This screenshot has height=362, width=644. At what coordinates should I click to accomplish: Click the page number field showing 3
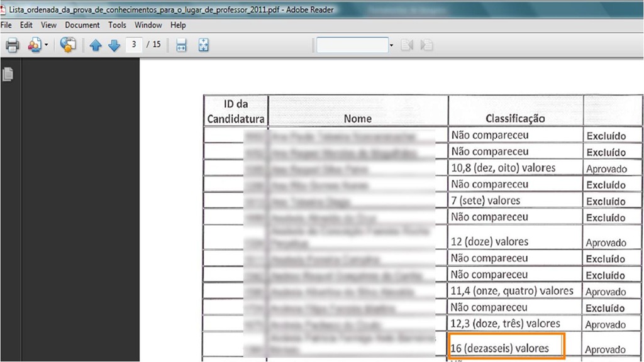pyautogui.click(x=134, y=45)
